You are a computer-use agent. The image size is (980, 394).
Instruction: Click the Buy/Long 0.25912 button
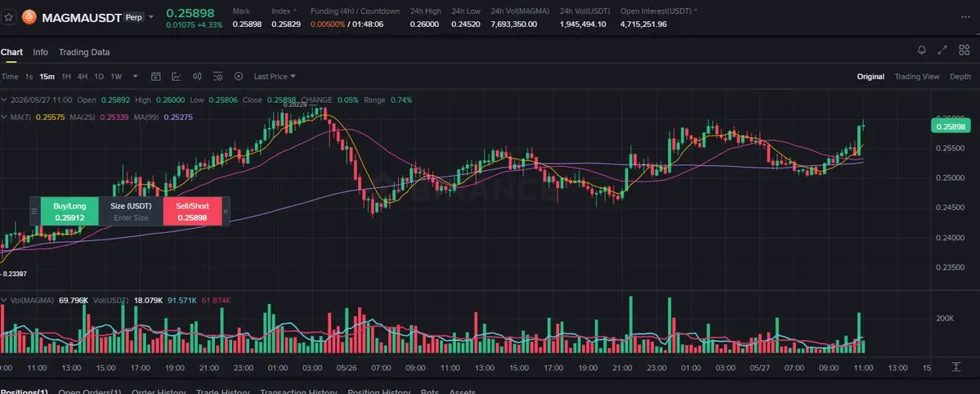click(69, 212)
